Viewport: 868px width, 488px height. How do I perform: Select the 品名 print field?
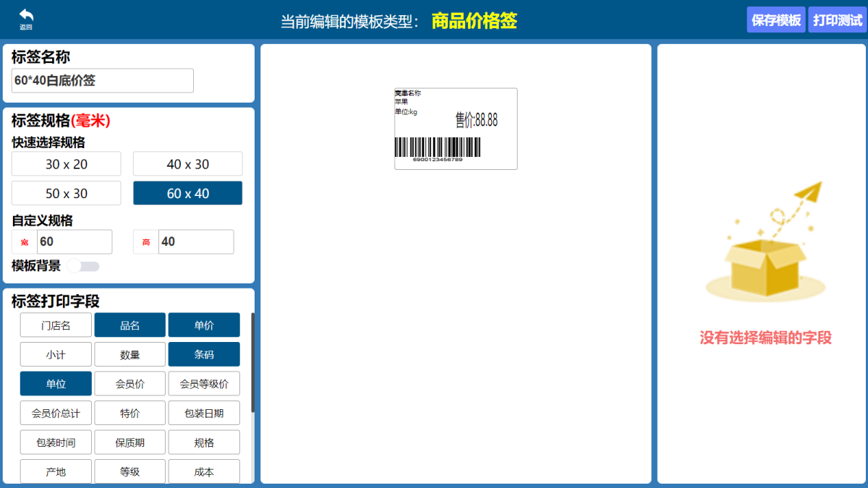click(x=129, y=325)
